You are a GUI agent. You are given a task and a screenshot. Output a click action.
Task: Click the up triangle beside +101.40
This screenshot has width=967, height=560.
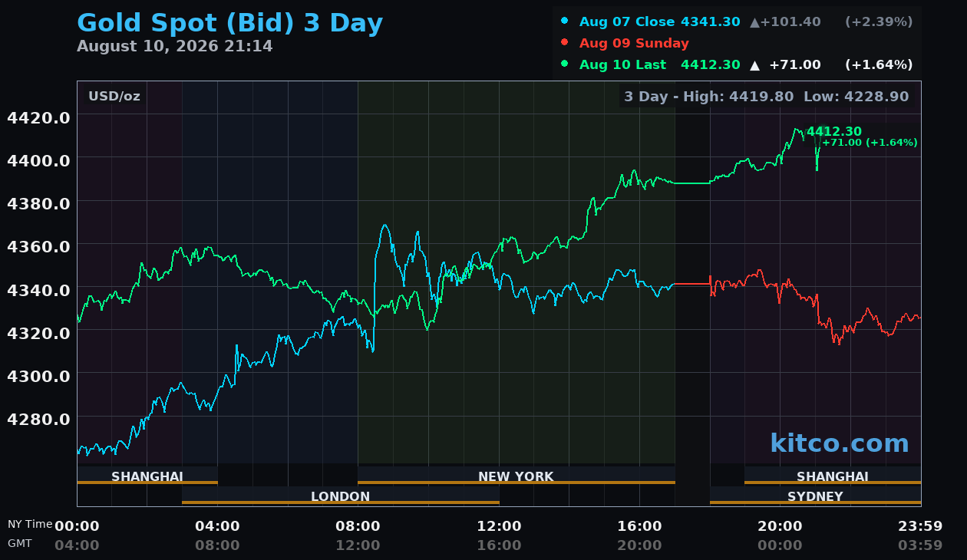point(755,22)
